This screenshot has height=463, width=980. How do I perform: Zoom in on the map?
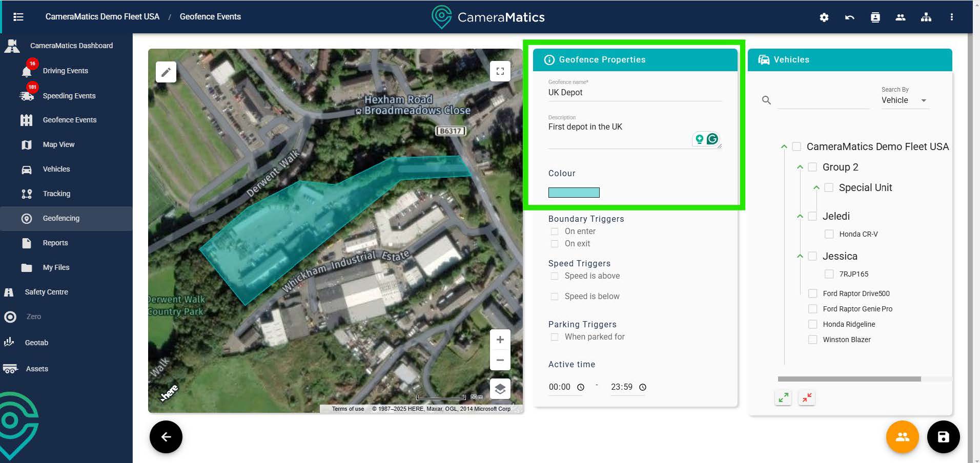click(x=500, y=340)
